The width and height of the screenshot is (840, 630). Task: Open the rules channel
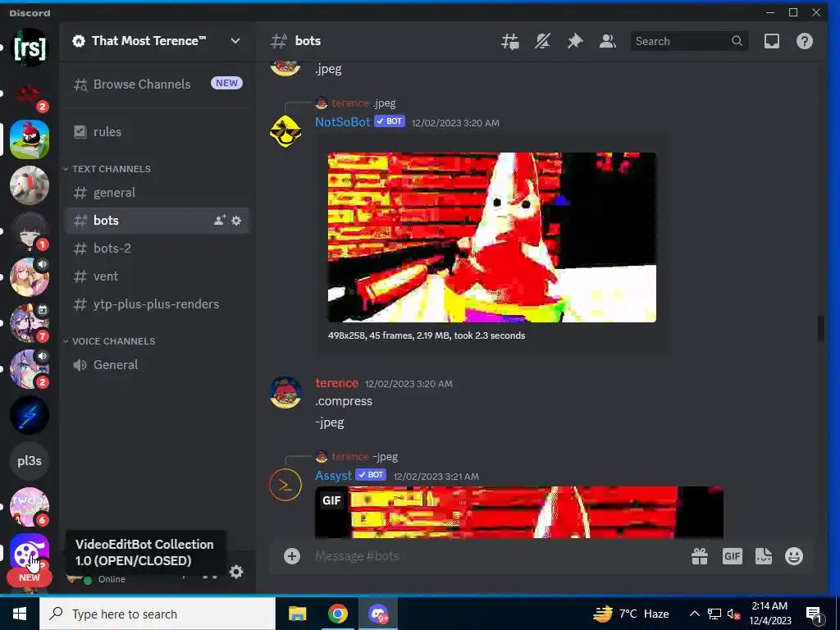(157, 132)
